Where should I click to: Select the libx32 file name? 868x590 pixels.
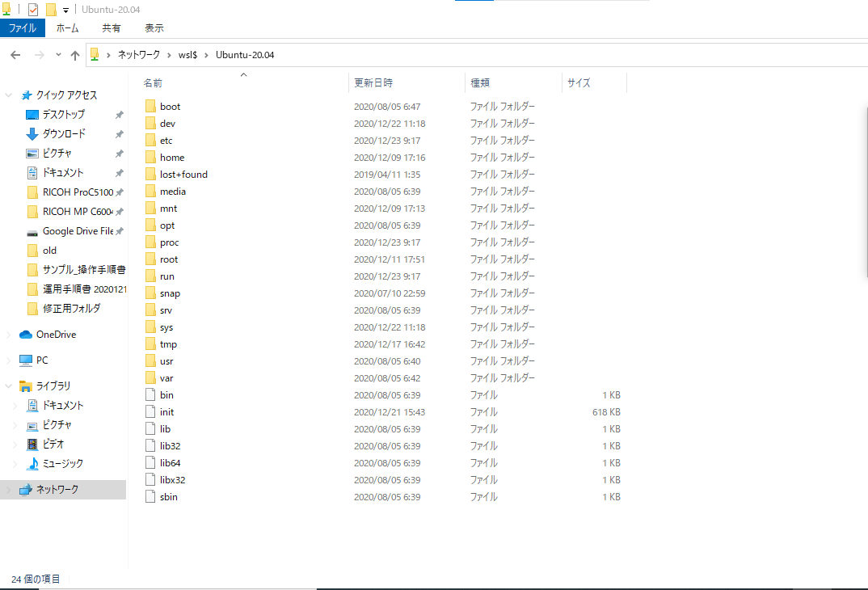click(173, 480)
